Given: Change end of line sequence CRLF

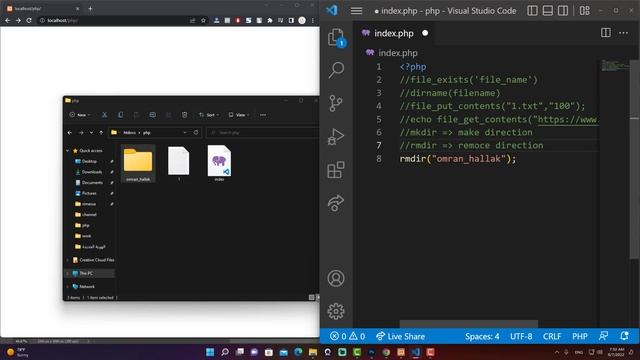Looking at the screenshot, I should [x=552, y=336].
